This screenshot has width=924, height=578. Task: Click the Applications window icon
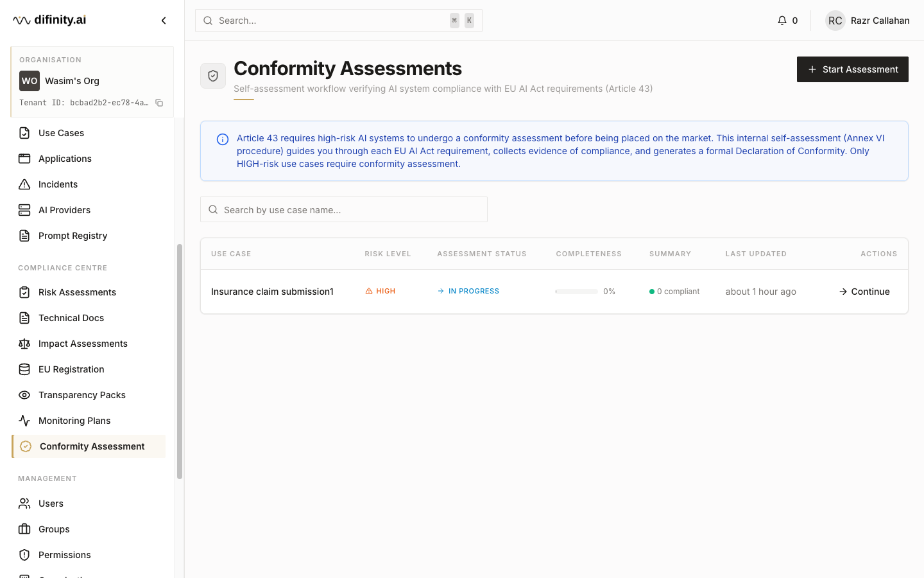24,159
